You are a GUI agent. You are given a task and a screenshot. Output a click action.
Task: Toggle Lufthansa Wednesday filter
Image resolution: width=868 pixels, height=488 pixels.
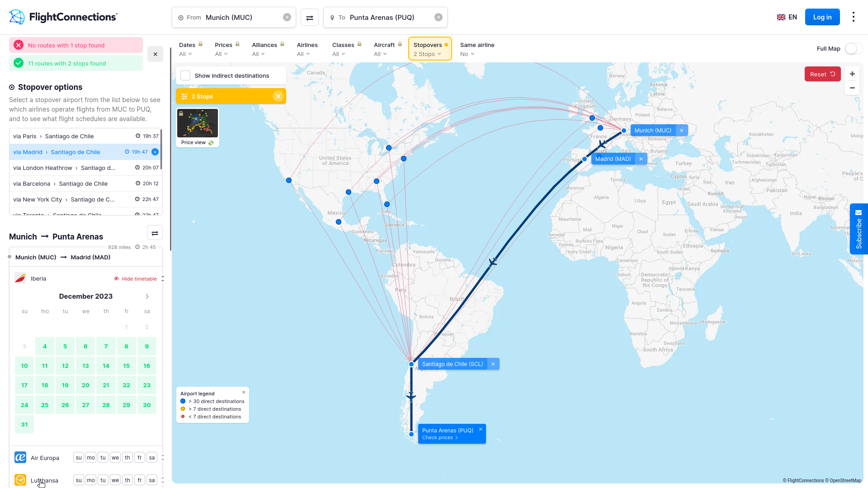(115, 480)
